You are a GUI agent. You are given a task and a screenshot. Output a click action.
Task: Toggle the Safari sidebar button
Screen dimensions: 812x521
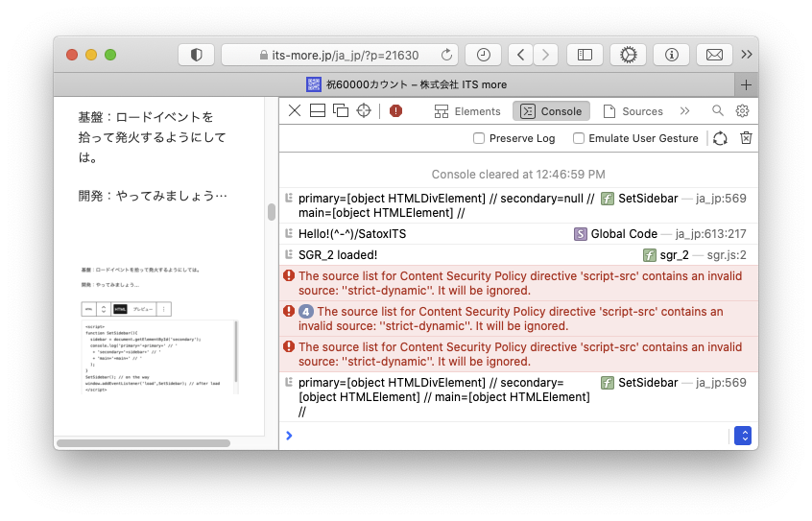click(585, 56)
